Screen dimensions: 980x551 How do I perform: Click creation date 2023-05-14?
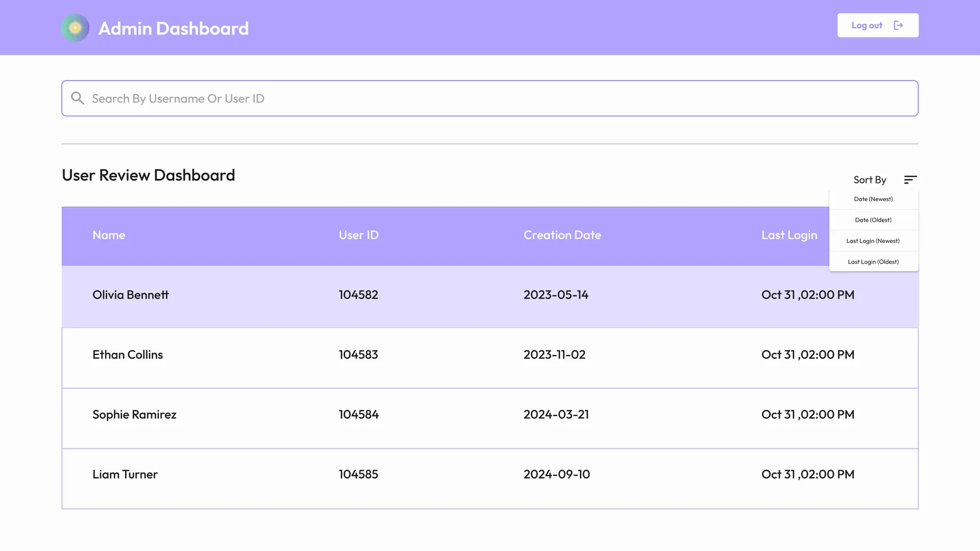556,295
